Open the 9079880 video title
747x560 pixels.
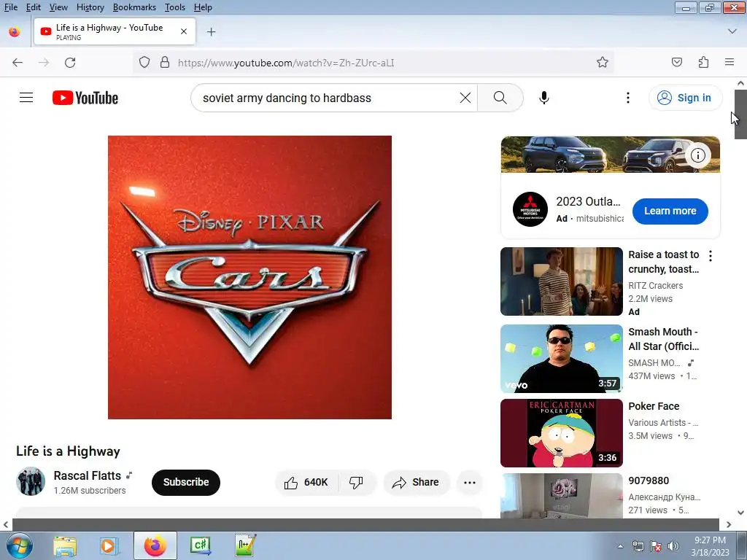(x=649, y=481)
